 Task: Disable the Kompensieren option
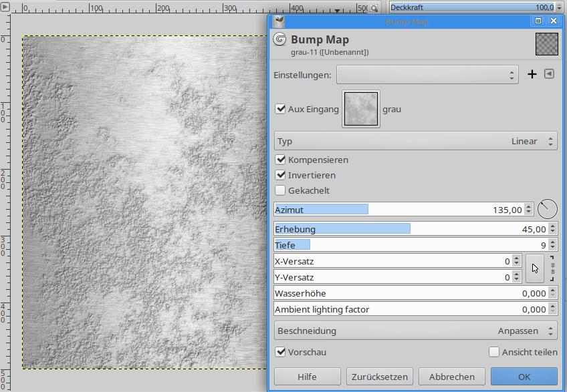281,160
